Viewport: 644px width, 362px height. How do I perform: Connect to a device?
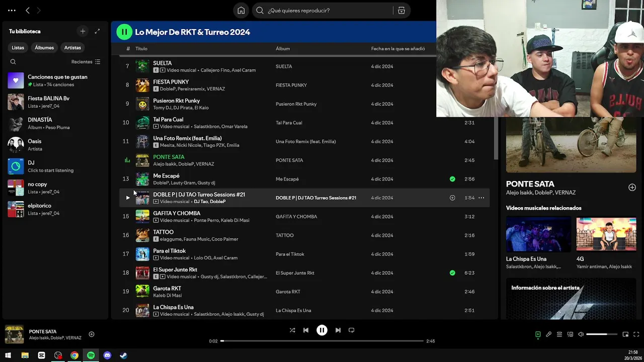click(570, 334)
